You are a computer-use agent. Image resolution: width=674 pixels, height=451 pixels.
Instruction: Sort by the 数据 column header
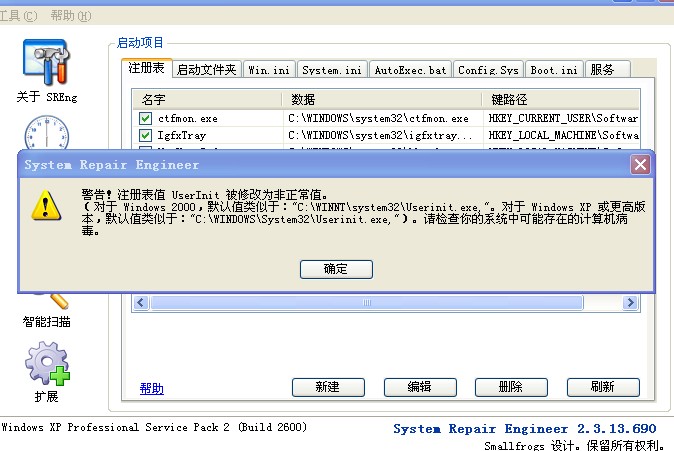click(382, 100)
